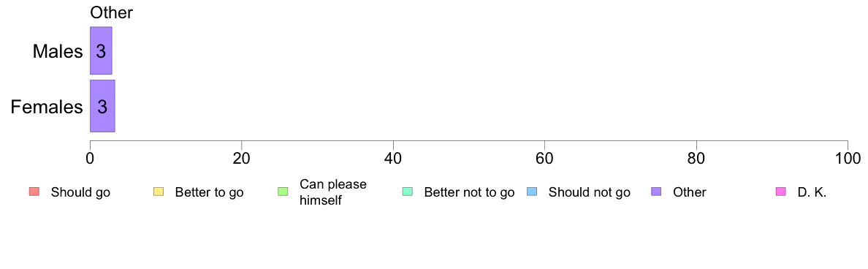Toggle the Should not go legend label
Viewport: 868px width, 269px height.
589,193
